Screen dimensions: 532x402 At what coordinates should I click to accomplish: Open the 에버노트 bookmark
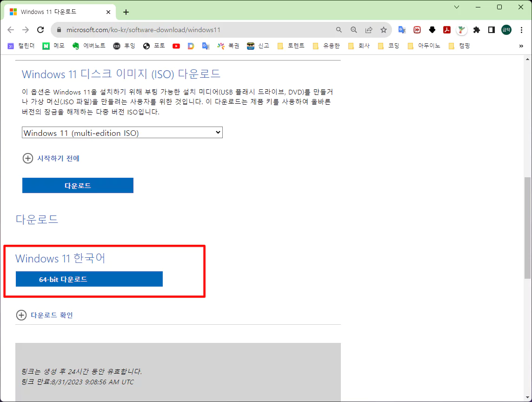tap(88, 46)
